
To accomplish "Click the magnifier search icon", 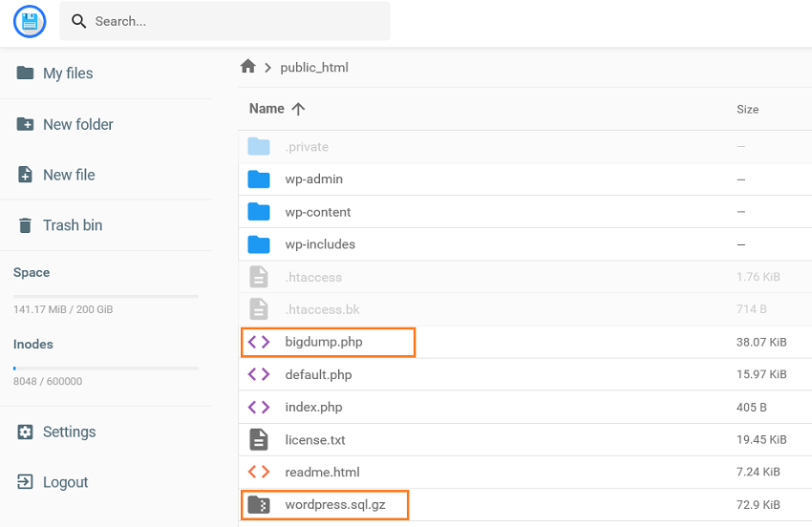I will point(78,21).
